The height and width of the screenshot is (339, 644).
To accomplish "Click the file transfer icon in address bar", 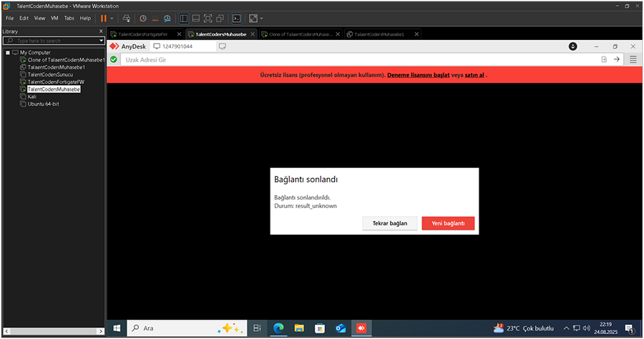I will pos(604,59).
